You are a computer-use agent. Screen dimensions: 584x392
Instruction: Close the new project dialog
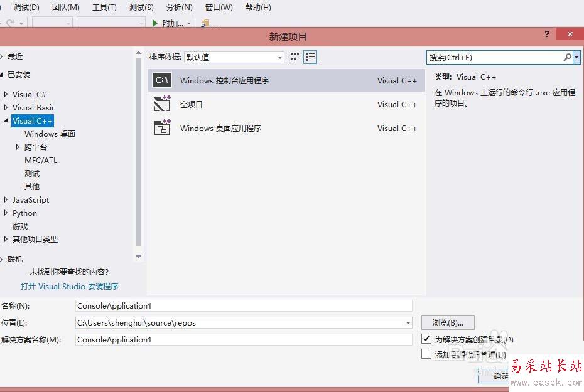(570, 34)
